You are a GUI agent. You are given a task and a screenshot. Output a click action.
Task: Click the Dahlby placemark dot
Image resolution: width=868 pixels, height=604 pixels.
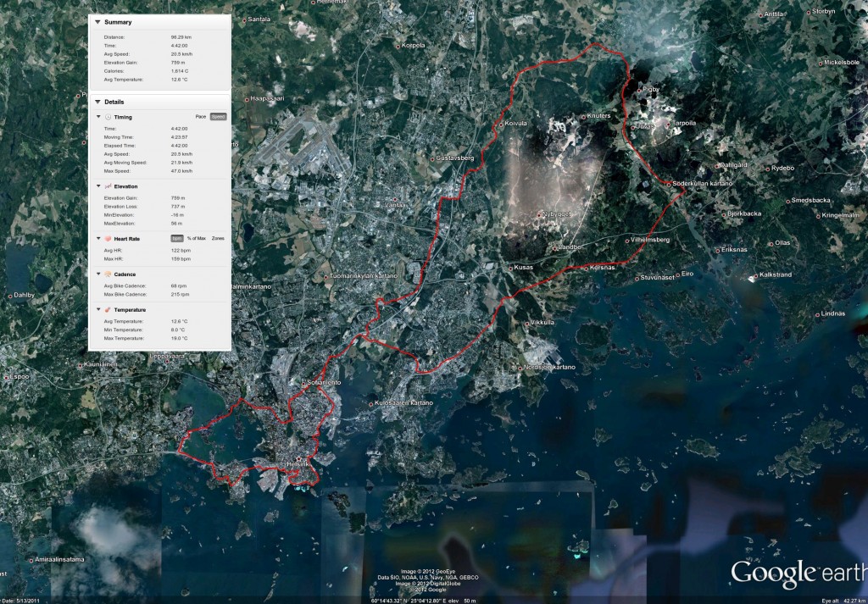coord(10,296)
